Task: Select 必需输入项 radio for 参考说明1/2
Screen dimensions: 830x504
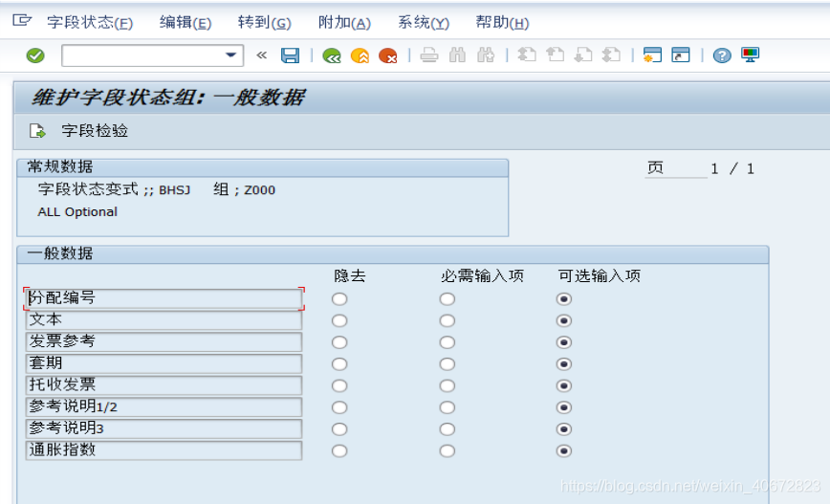Action: 448,407
